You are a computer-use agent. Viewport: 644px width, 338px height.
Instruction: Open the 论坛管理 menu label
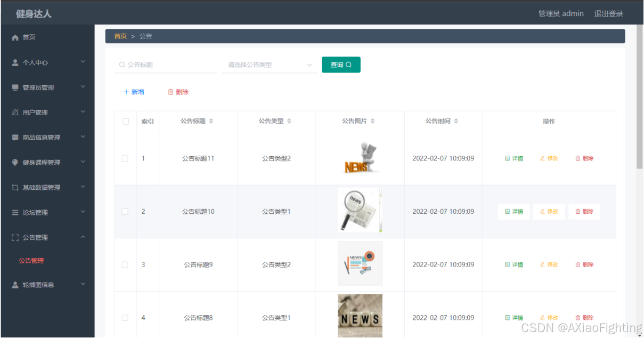pyautogui.click(x=35, y=213)
